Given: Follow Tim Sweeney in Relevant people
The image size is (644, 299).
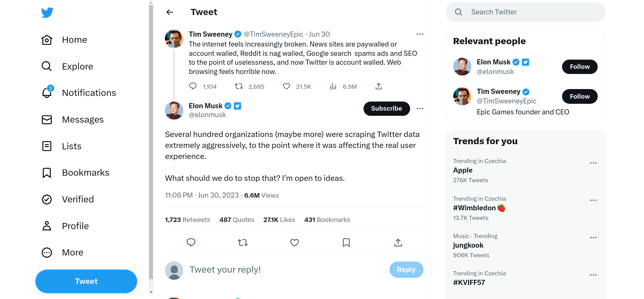Looking at the screenshot, I should pyautogui.click(x=580, y=97).
